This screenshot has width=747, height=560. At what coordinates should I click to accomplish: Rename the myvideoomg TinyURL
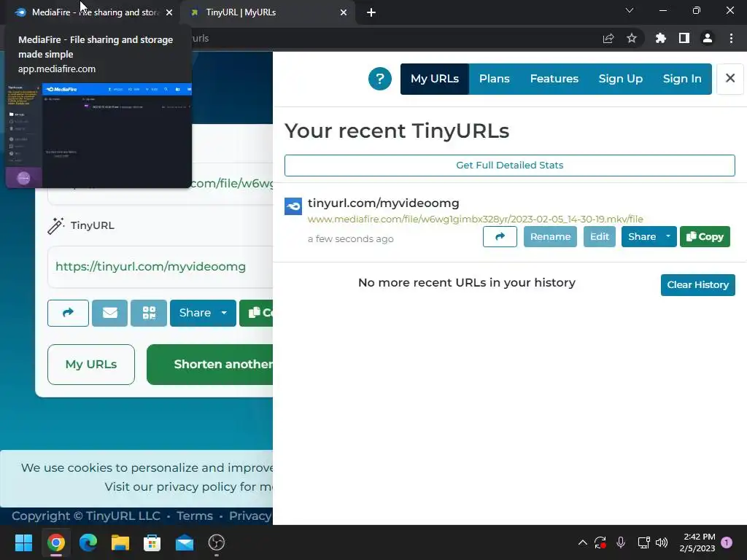(x=550, y=237)
